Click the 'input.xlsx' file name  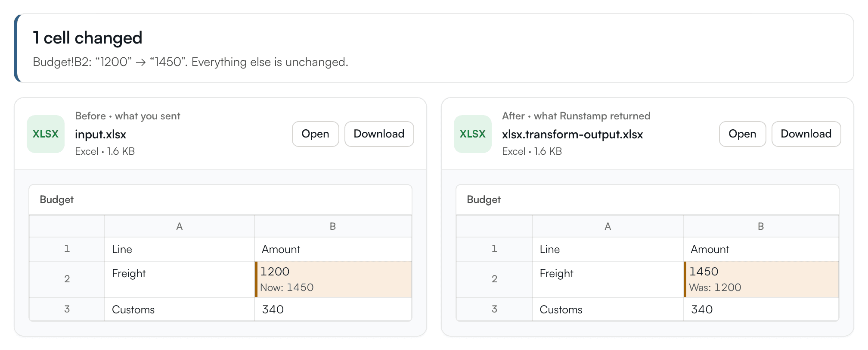[101, 134]
